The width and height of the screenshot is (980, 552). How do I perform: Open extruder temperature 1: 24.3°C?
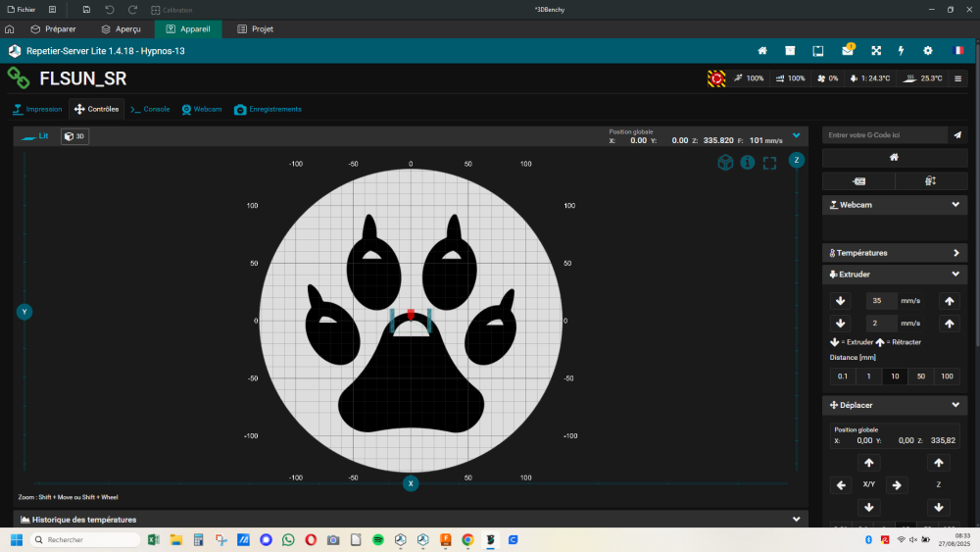870,78
